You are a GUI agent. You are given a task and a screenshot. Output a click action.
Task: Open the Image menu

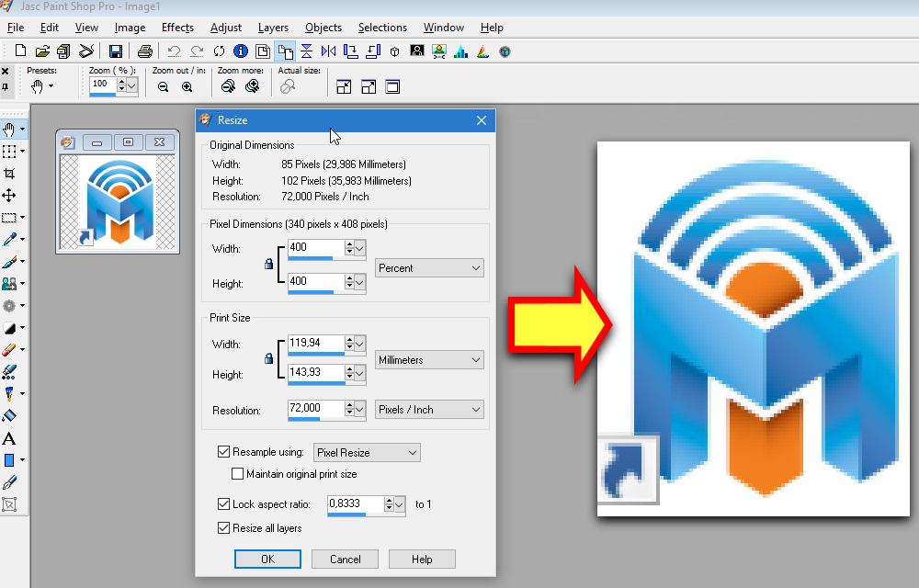[130, 28]
